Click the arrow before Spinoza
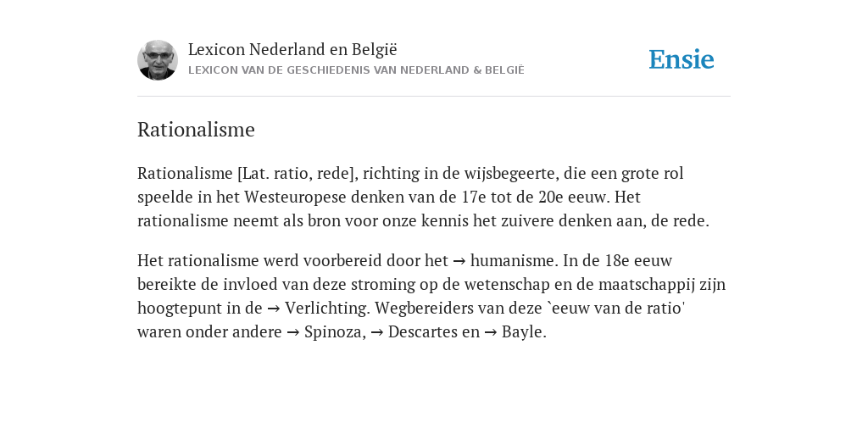Viewport: 868px width, 434px height. pos(292,332)
